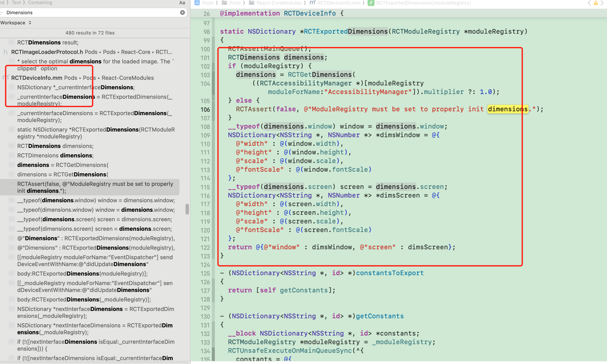The image size is (607, 364).
Task: Select RCTDeviceInfo.mm file in search results
Action: pyautogui.click(x=37, y=78)
